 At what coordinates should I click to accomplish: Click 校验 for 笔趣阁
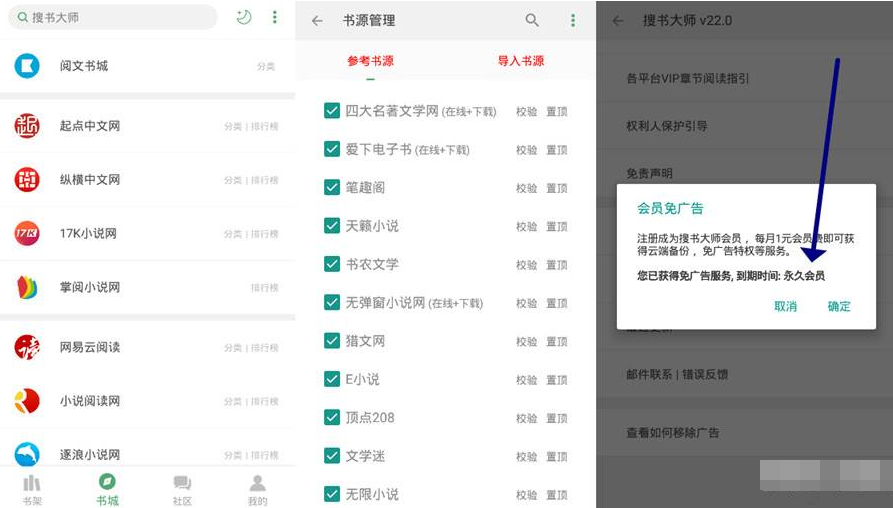coord(526,188)
